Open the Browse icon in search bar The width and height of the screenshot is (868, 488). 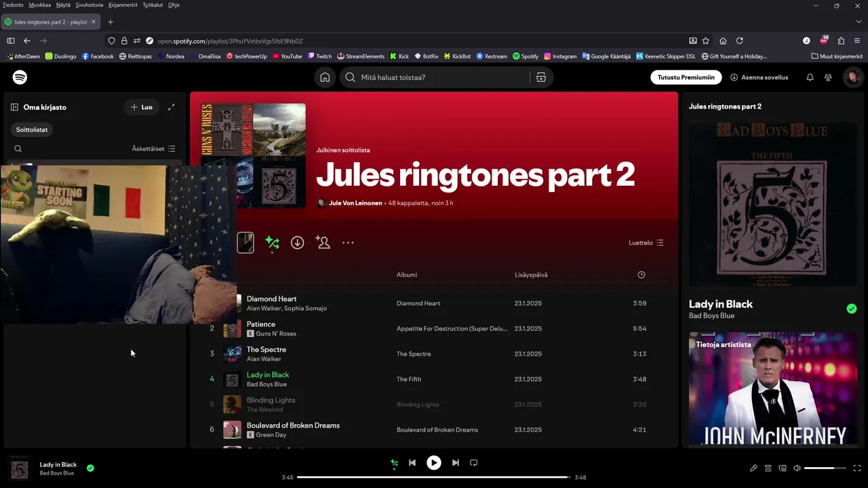[x=541, y=77]
